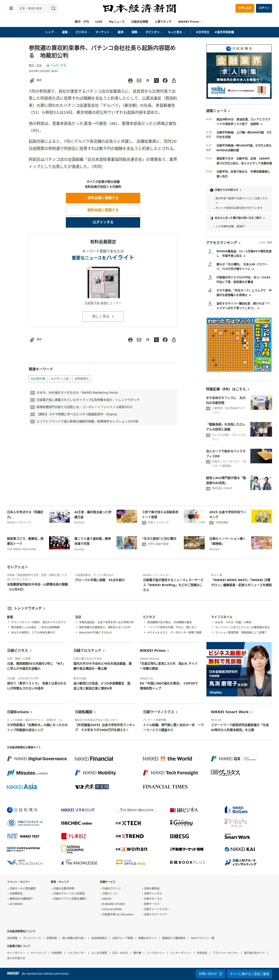Open LIVE menu item
This screenshot has height=980, width=279.
pyautogui.click(x=99, y=22)
